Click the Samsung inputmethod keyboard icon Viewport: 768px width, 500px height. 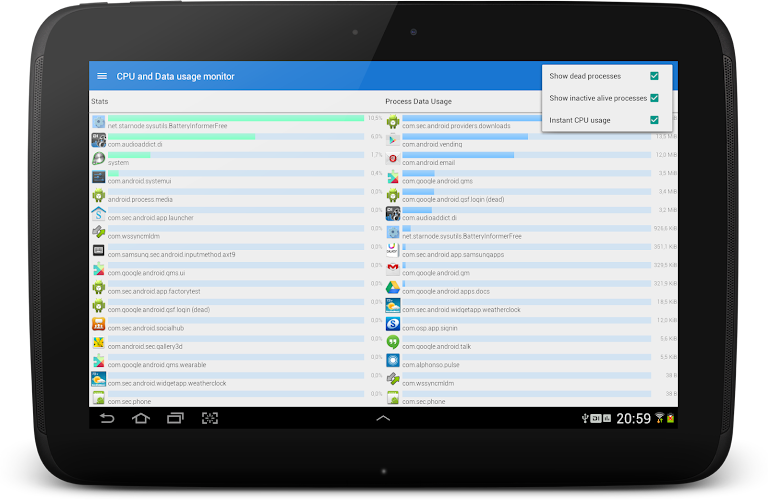point(98,250)
